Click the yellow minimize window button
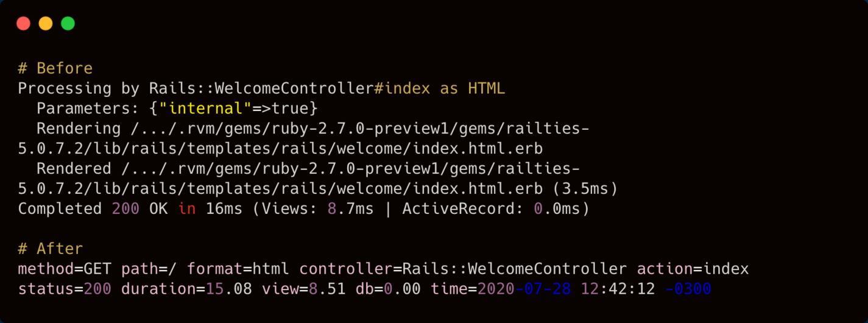 (46, 24)
